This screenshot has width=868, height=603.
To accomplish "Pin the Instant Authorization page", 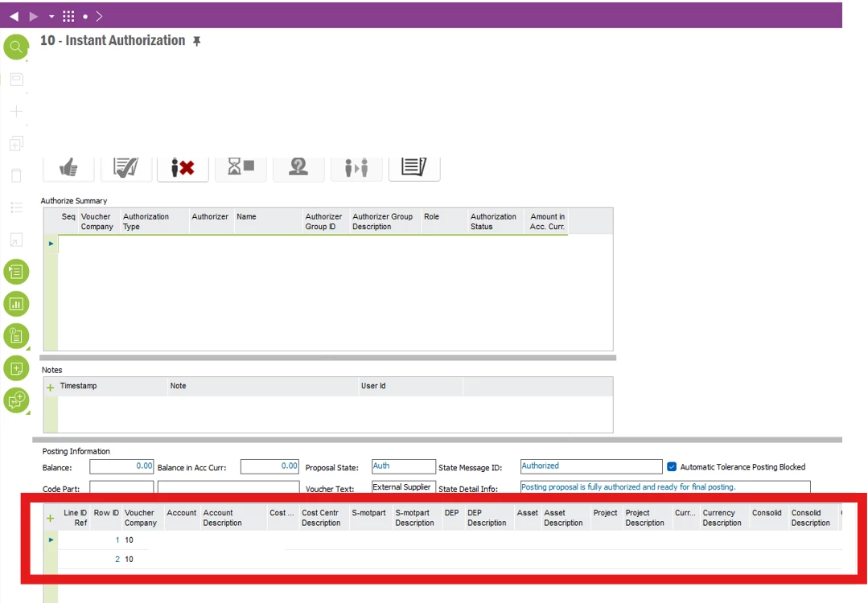I will coord(196,41).
